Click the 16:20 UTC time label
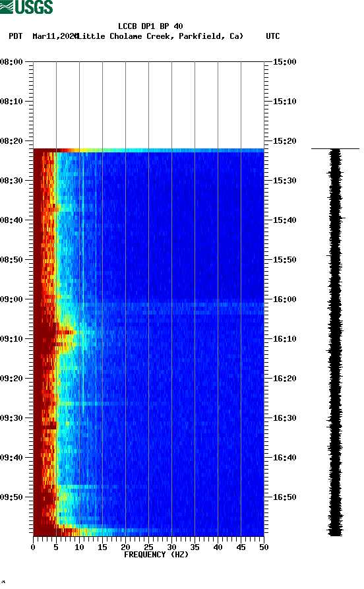Screen dimensions: 364x589 pos(284,379)
